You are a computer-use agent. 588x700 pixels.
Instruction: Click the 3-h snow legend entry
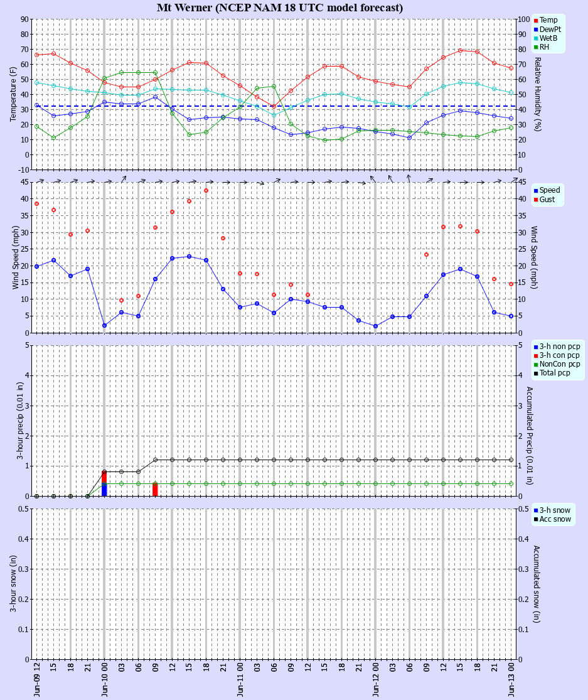click(552, 510)
